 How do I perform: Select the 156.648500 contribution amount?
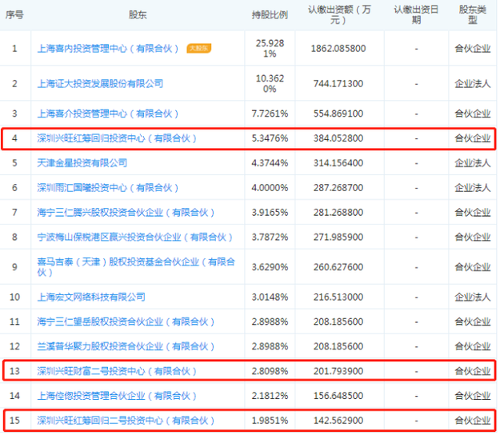tap(338, 396)
